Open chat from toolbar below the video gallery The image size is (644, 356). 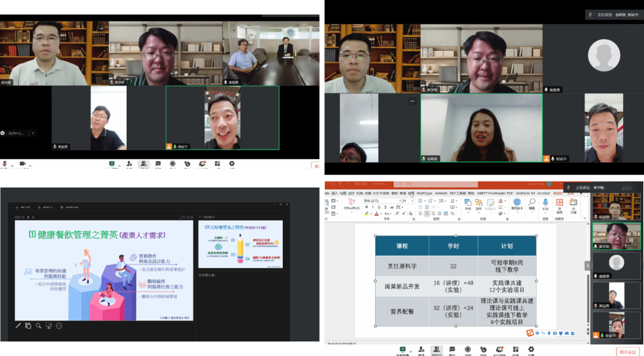[158, 164]
